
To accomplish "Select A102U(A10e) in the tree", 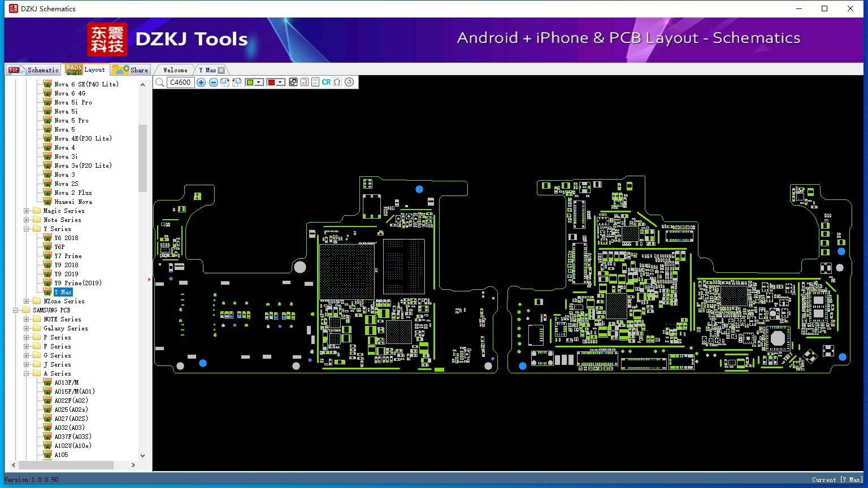I will click(x=73, y=446).
